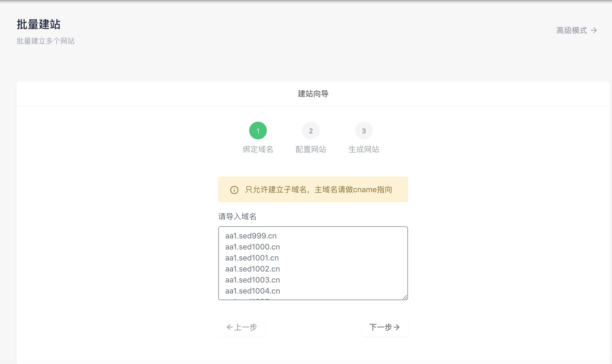Image resolution: width=612 pixels, height=364 pixels.
Task: Click the 绑定域名 step label
Action: click(x=258, y=149)
